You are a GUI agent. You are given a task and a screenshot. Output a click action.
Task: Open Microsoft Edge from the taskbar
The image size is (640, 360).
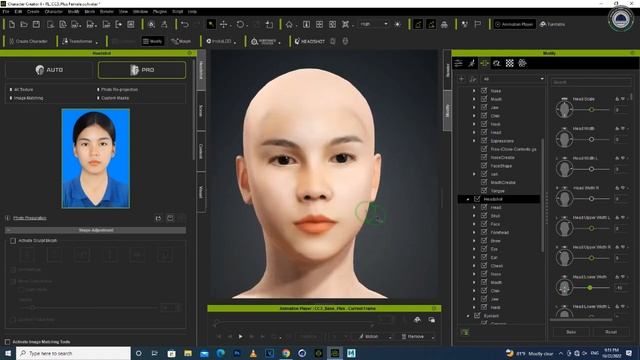click(220, 353)
